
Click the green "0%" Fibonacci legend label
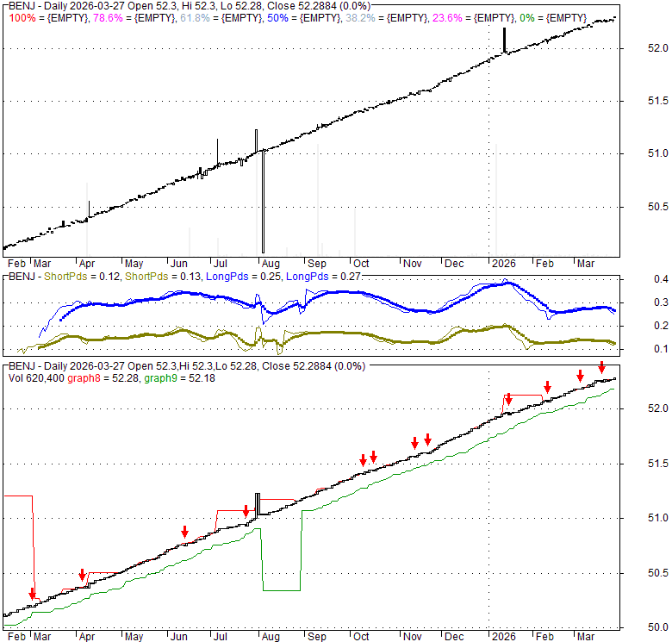(526, 18)
